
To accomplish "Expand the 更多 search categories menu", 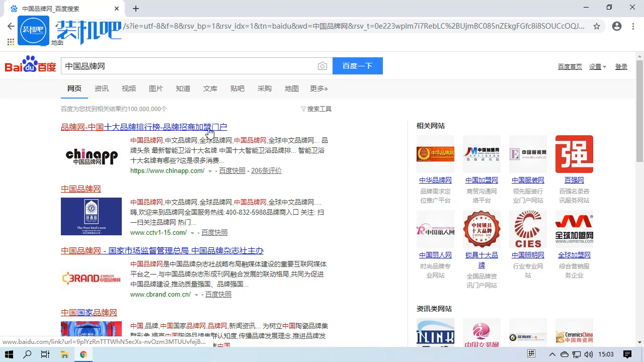I will coord(318,88).
